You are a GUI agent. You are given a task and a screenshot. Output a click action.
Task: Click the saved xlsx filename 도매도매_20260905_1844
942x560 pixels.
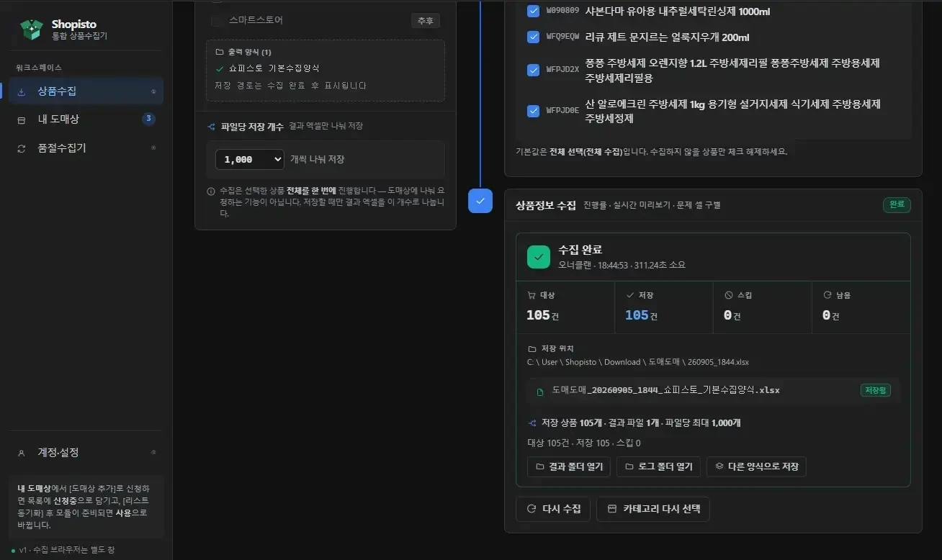click(x=666, y=391)
